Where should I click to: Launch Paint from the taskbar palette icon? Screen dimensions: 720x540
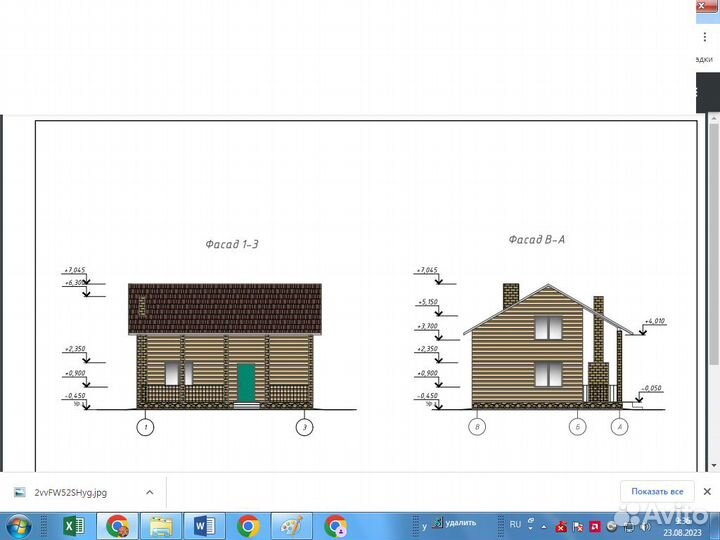pos(292,526)
